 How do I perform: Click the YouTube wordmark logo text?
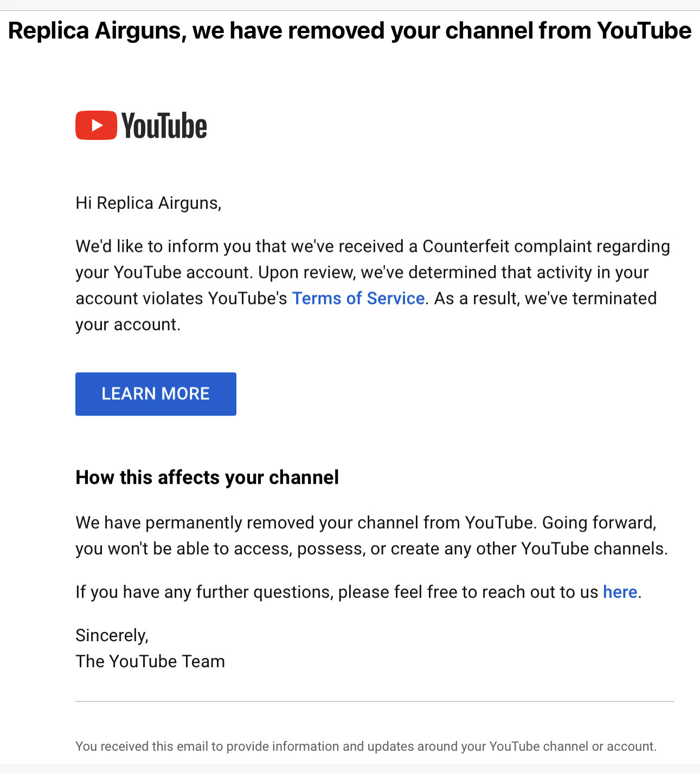pos(164,126)
